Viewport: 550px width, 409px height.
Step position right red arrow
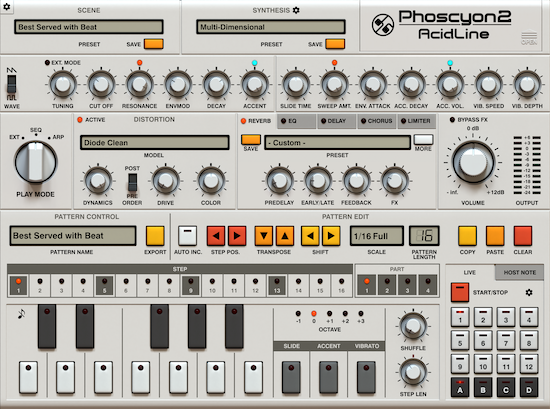237,236
